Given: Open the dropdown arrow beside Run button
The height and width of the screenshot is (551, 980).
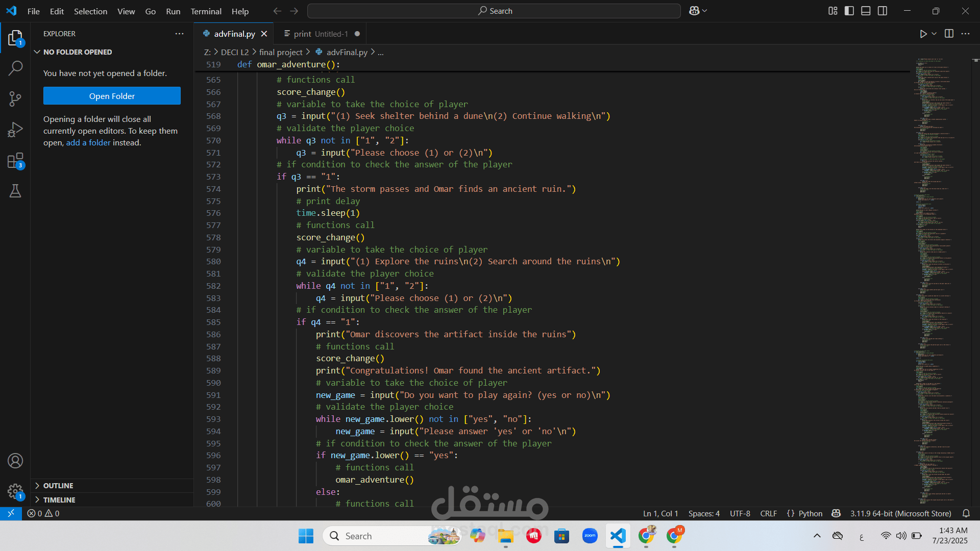Looking at the screenshot, I should pos(934,34).
